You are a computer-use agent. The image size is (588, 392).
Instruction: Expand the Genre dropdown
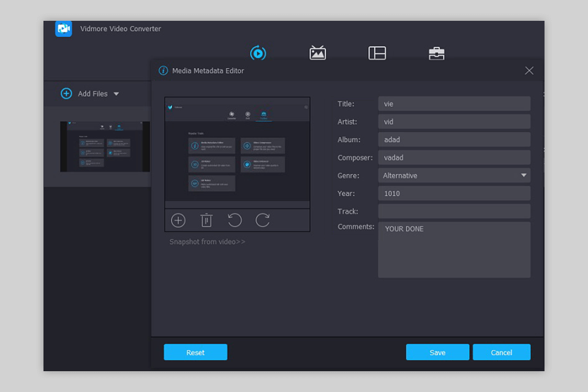[x=523, y=176]
